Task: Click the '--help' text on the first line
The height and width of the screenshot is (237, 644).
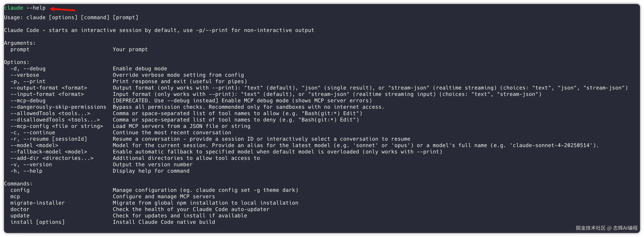Action: [36, 8]
